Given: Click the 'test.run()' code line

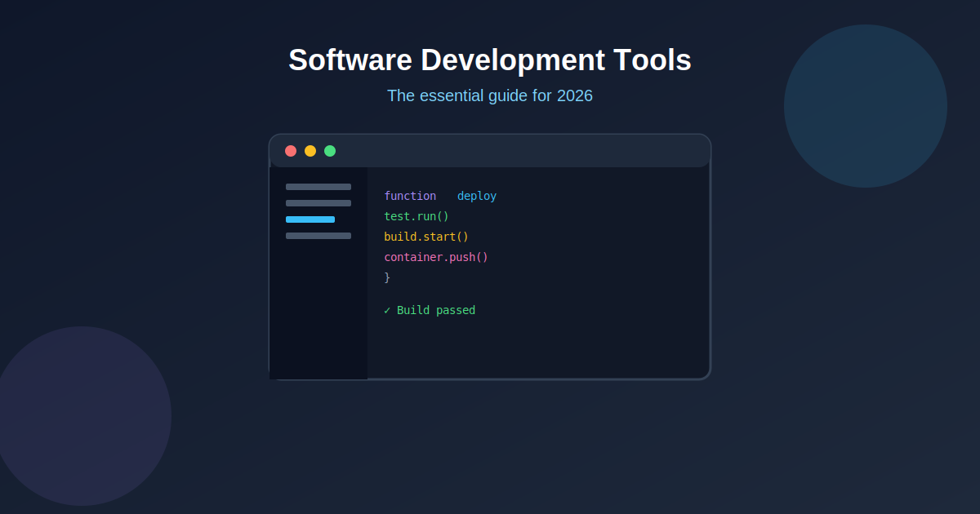Looking at the screenshot, I should coord(416,216).
